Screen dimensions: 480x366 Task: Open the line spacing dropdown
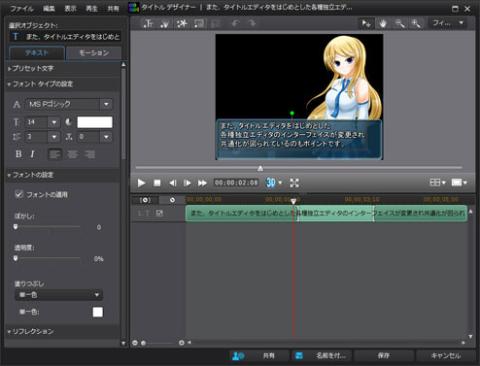[x=54, y=137]
